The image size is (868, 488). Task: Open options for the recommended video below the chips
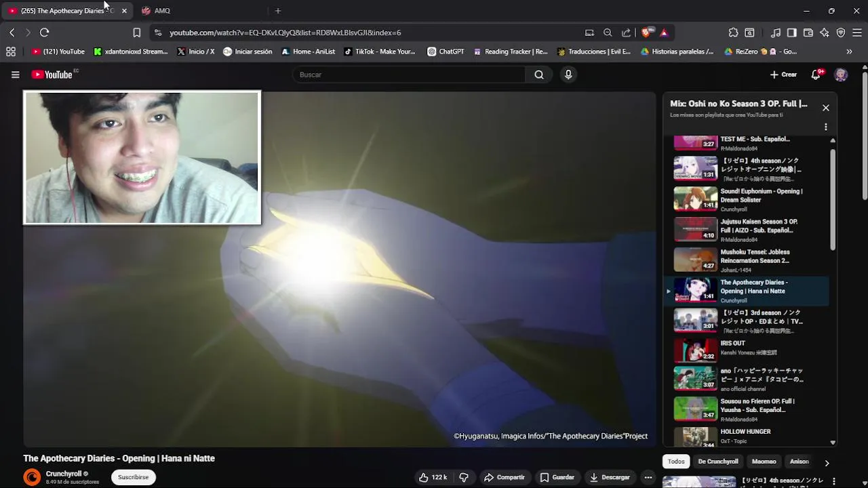[x=834, y=481]
